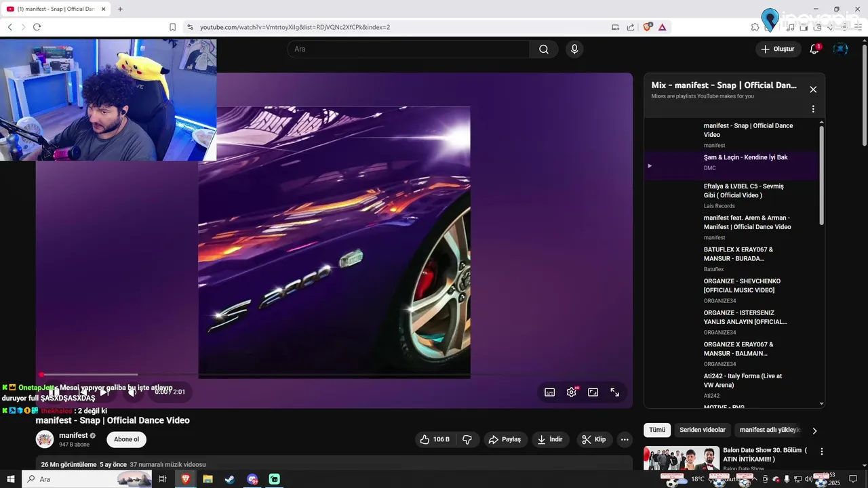Open Brave Rewards triangle icon

coord(662,27)
